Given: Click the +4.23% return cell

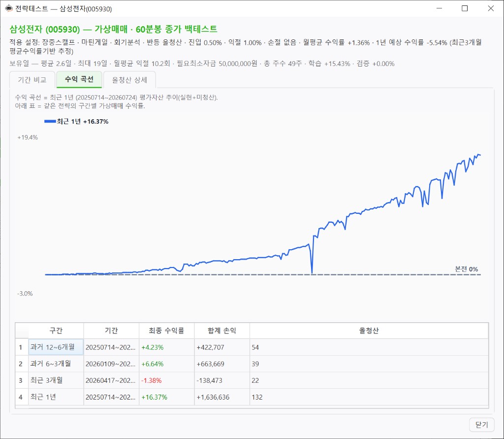Looking at the screenshot, I should click(166, 347).
